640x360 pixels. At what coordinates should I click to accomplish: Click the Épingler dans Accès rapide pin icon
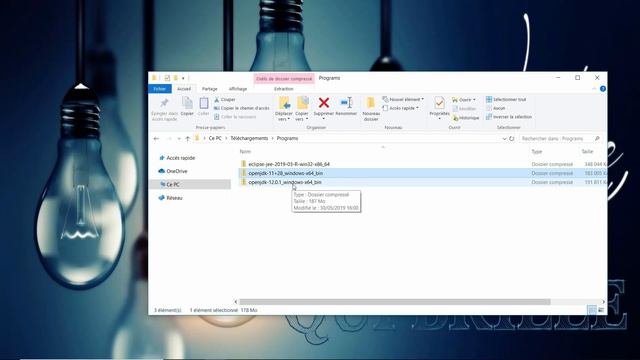(x=164, y=102)
